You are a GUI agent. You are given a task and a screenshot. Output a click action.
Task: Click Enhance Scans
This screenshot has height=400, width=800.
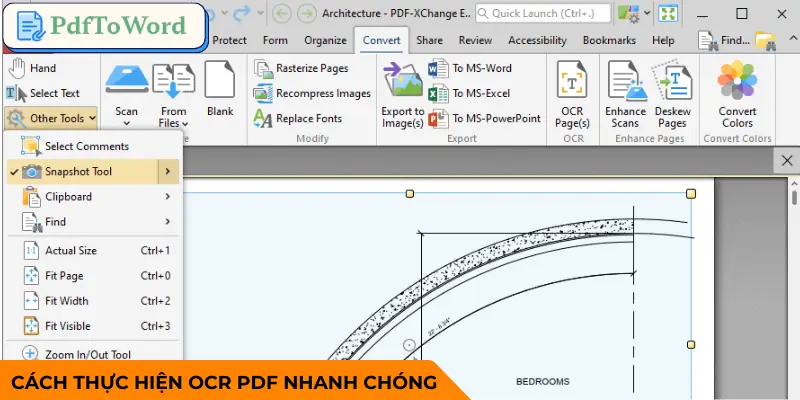click(x=626, y=95)
